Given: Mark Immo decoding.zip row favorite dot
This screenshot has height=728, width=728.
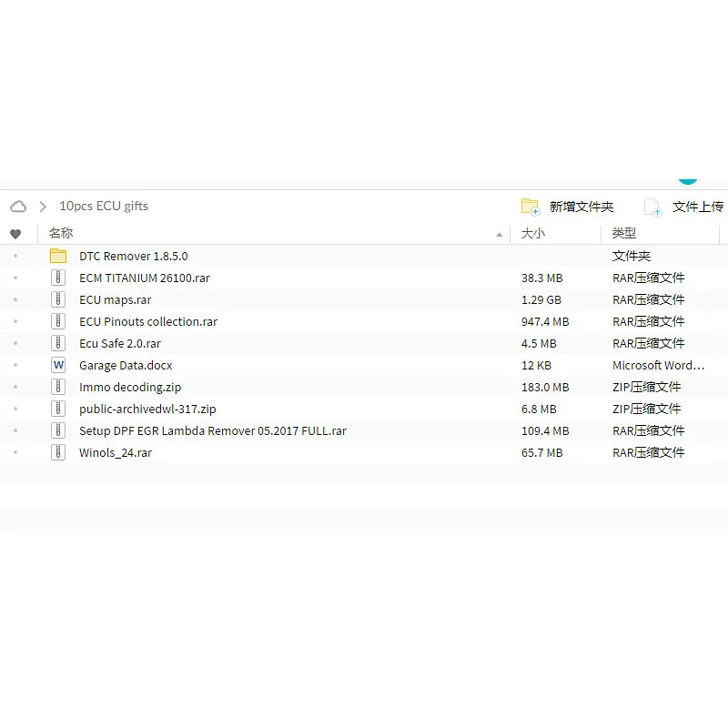Looking at the screenshot, I should coord(15,387).
